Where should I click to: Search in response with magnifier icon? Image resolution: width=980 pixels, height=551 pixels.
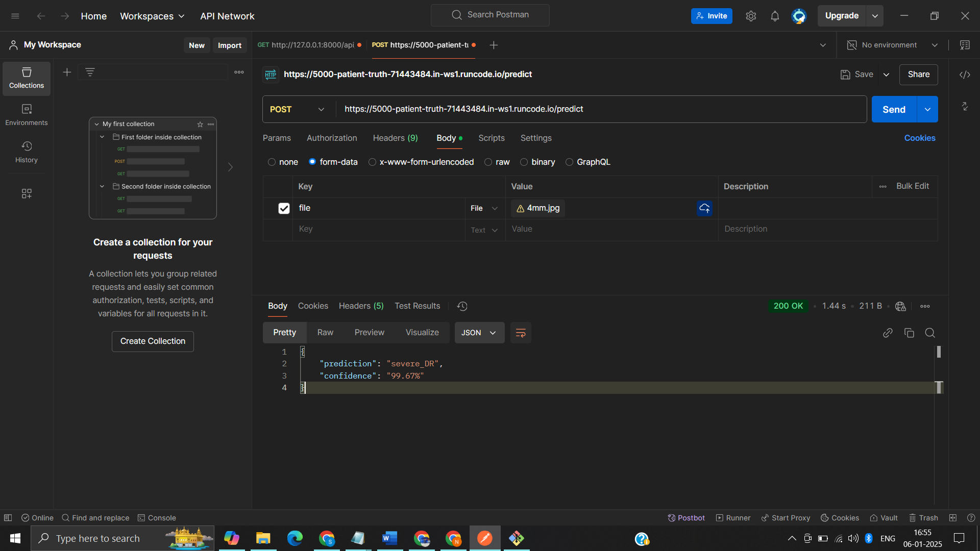click(930, 333)
